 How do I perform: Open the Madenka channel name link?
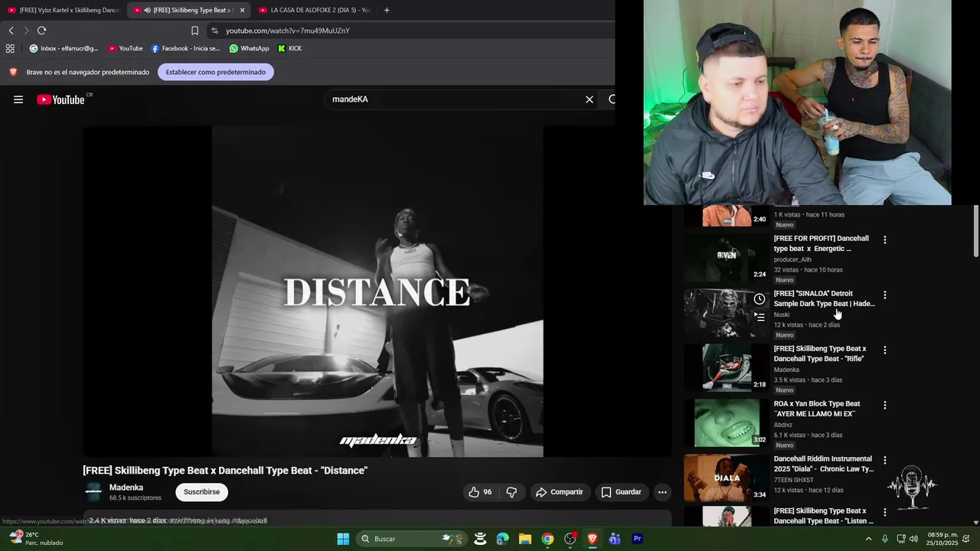click(x=126, y=487)
